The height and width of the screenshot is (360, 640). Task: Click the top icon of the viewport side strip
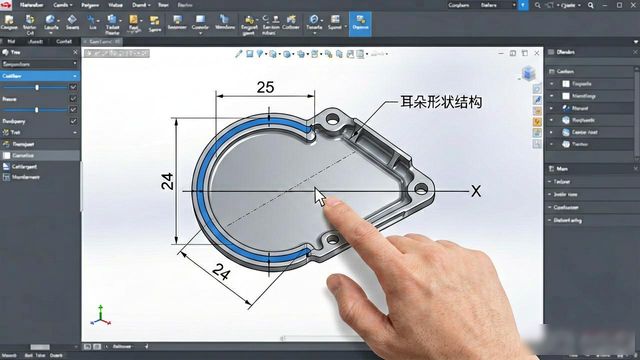(537, 89)
